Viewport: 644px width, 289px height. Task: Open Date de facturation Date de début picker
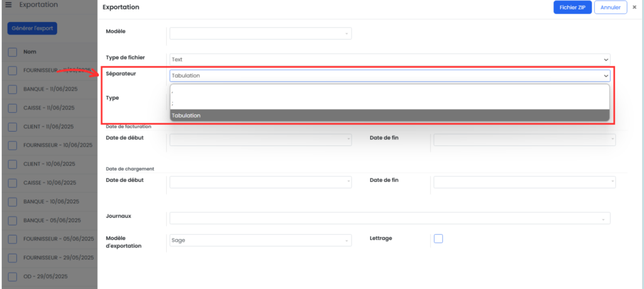tap(261, 140)
